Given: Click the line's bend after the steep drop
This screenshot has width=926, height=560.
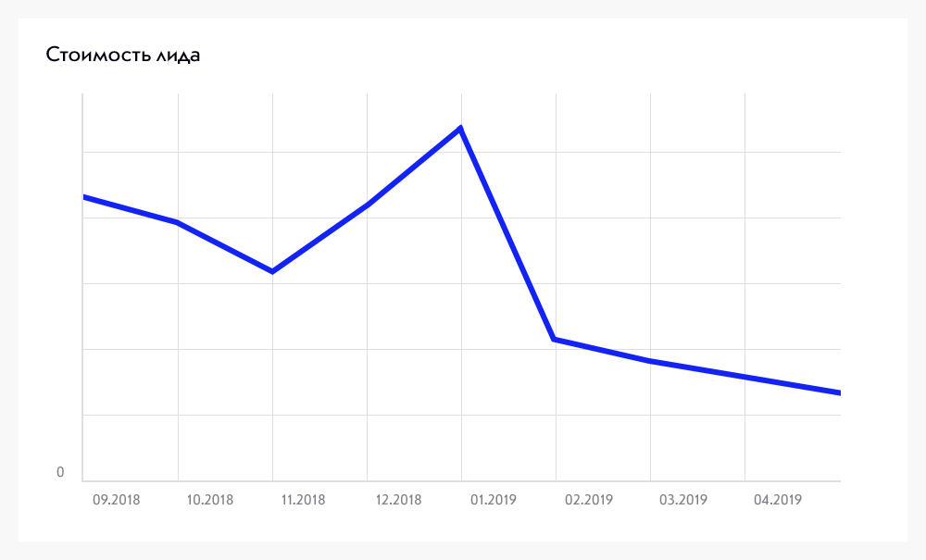Looking at the screenshot, I should (x=554, y=340).
